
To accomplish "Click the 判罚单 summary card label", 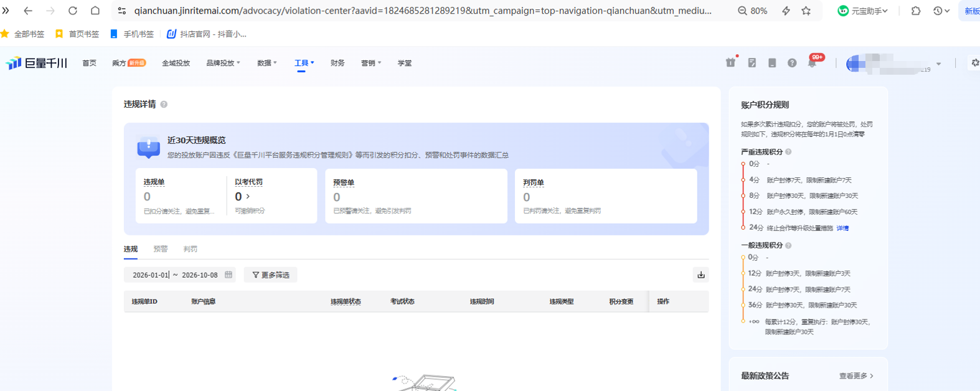I will click(534, 182).
